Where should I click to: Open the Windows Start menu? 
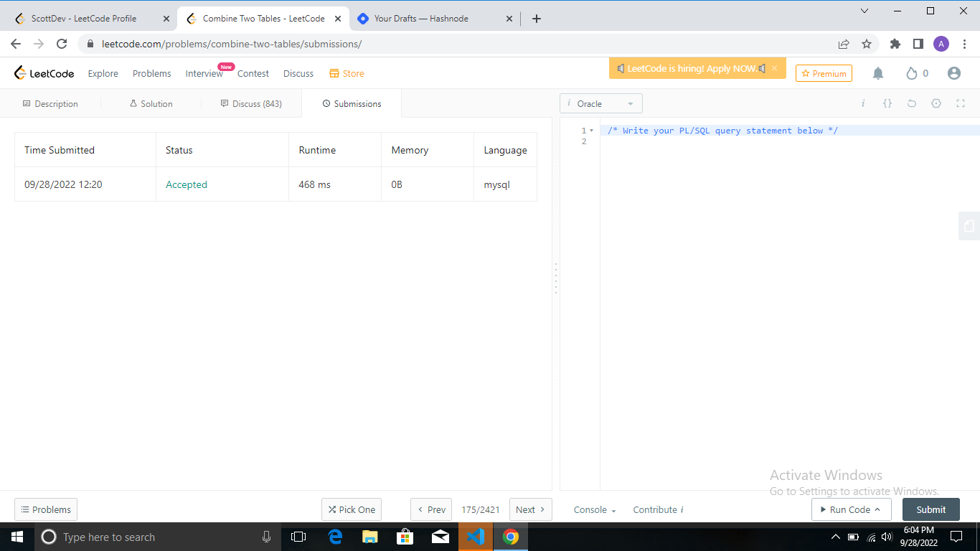coord(17,537)
